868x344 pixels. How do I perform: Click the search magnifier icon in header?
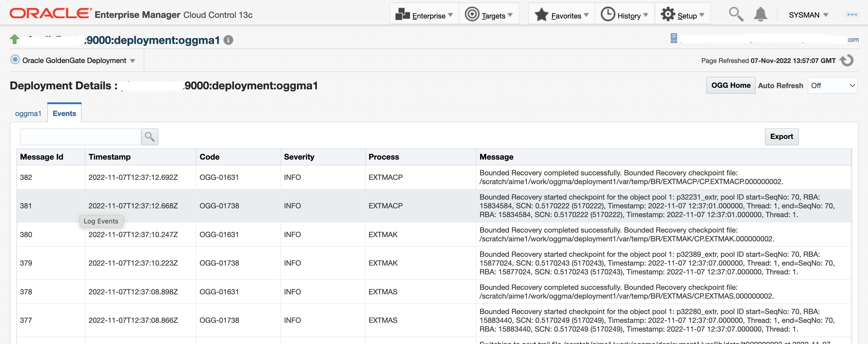(x=735, y=15)
